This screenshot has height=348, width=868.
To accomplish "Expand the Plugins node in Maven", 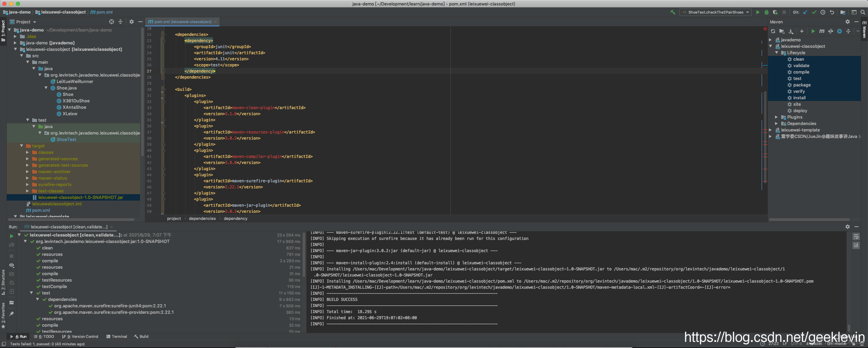I will [777, 117].
